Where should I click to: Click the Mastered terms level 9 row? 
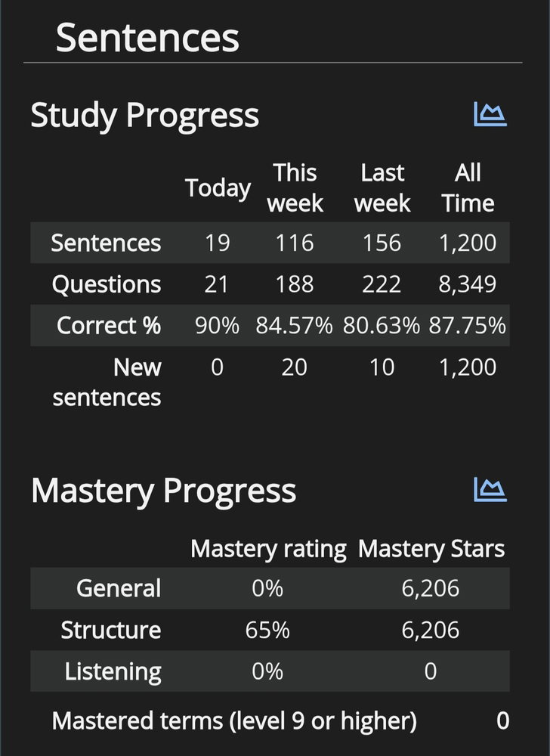click(280, 721)
